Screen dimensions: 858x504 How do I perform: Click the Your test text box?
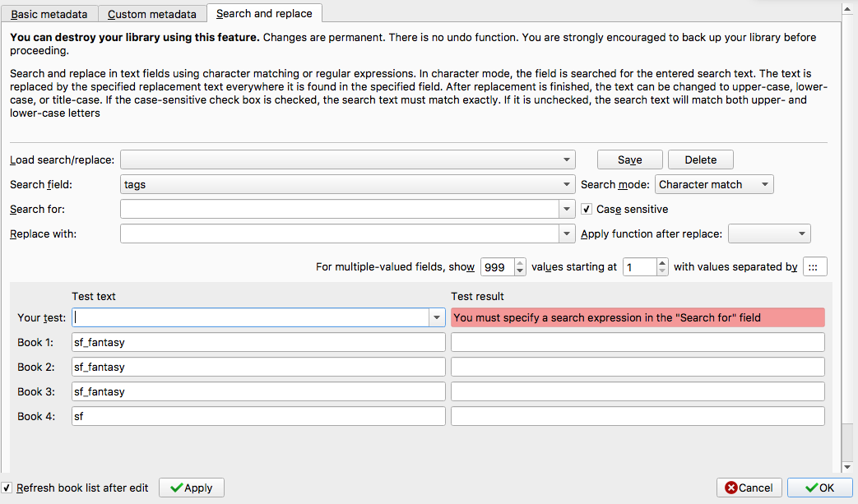[x=250, y=317]
